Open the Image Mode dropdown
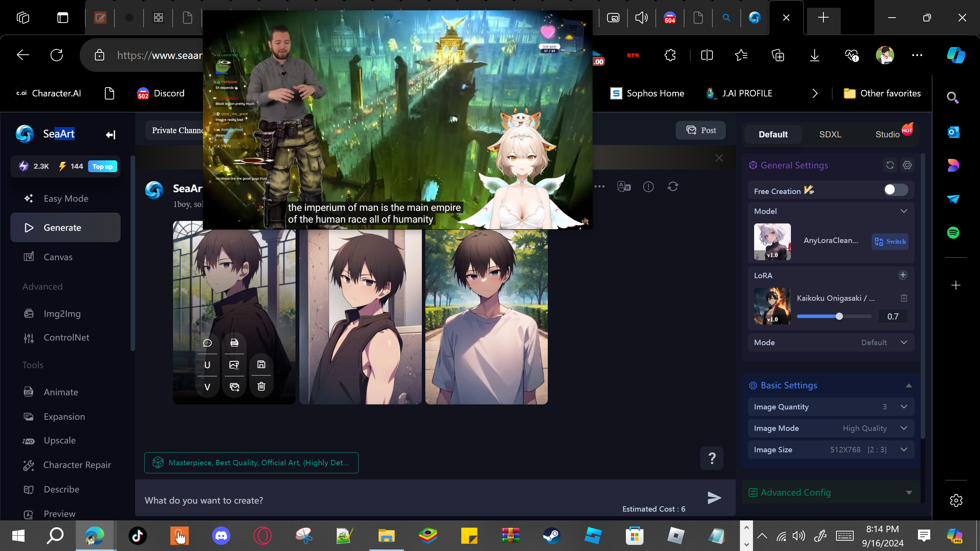980x551 pixels. tap(831, 428)
